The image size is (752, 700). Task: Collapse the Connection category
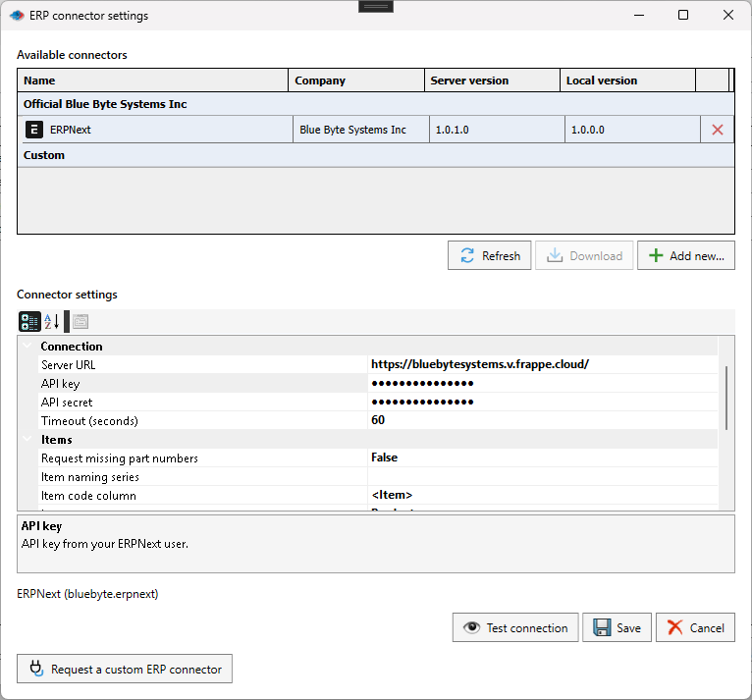27,347
